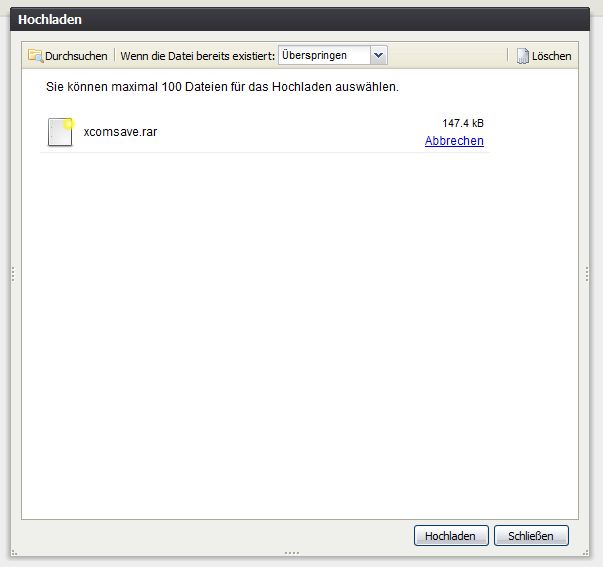Click the maximal 100 Dateien info text
This screenshot has width=603, height=567.
tap(222, 87)
